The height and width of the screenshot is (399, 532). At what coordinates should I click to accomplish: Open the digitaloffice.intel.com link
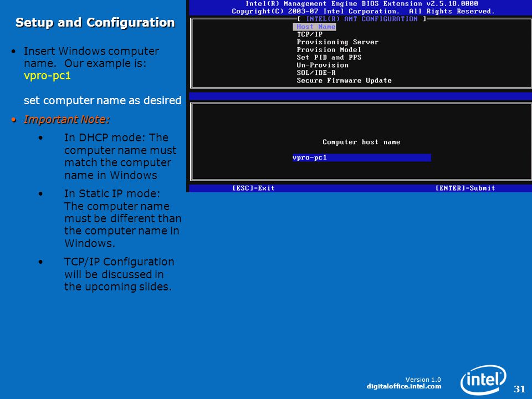click(x=404, y=386)
